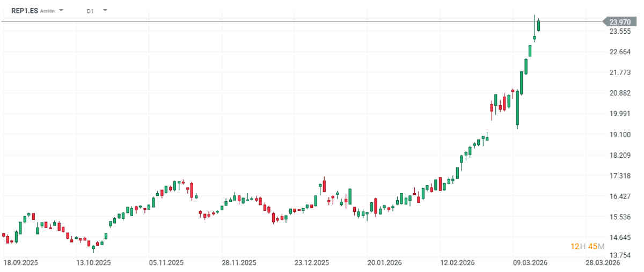This screenshot has height=272, width=644.
Task: Expand the D1 timeframe dropdown arrow
Action: point(105,10)
